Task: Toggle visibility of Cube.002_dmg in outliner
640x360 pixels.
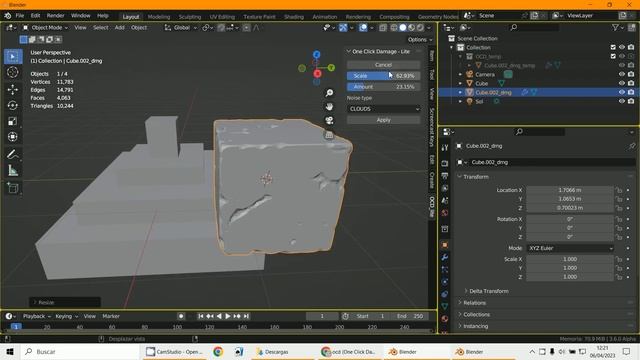Action: point(622,92)
